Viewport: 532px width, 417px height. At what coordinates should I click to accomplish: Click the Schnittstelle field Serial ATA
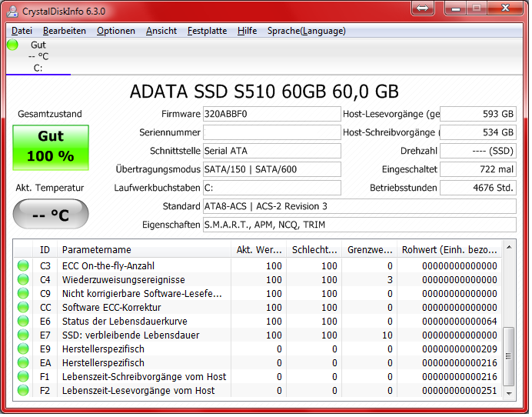tap(272, 151)
